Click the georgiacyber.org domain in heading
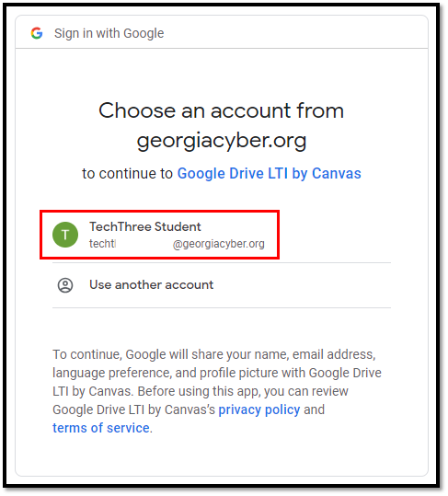The image size is (448, 496). (x=222, y=141)
